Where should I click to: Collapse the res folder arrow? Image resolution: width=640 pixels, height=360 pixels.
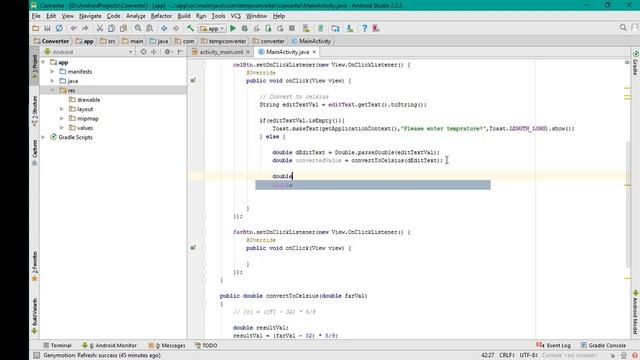[52, 90]
